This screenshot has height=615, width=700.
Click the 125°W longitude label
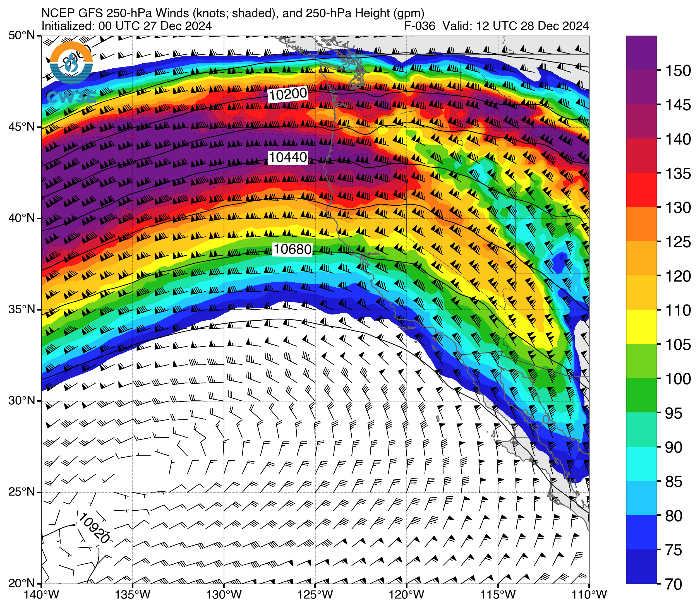(315, 595)
